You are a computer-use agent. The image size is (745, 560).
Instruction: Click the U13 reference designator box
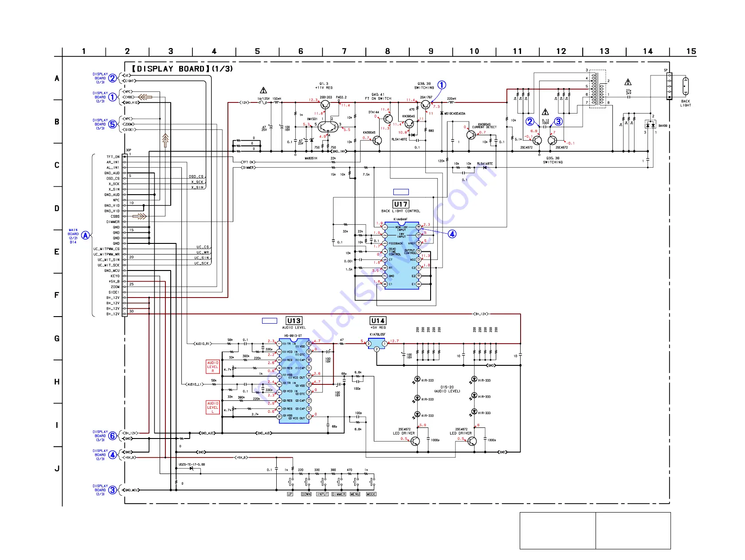click(x=294, y=321)
